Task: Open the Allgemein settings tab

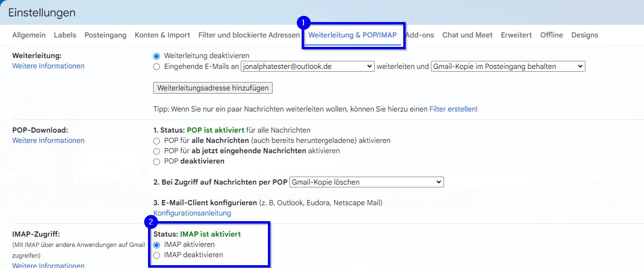Action: pos(29,35)
